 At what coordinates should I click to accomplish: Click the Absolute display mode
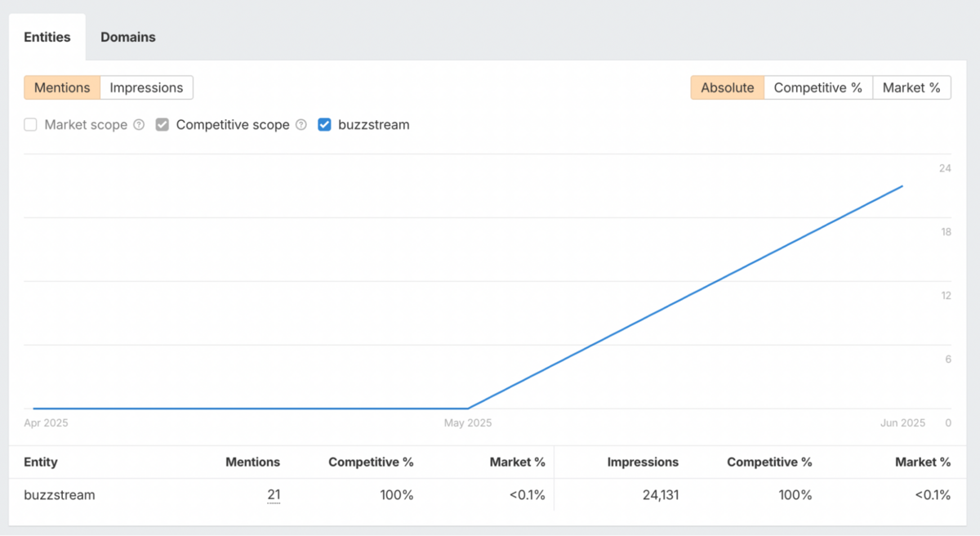coord(727,87)
